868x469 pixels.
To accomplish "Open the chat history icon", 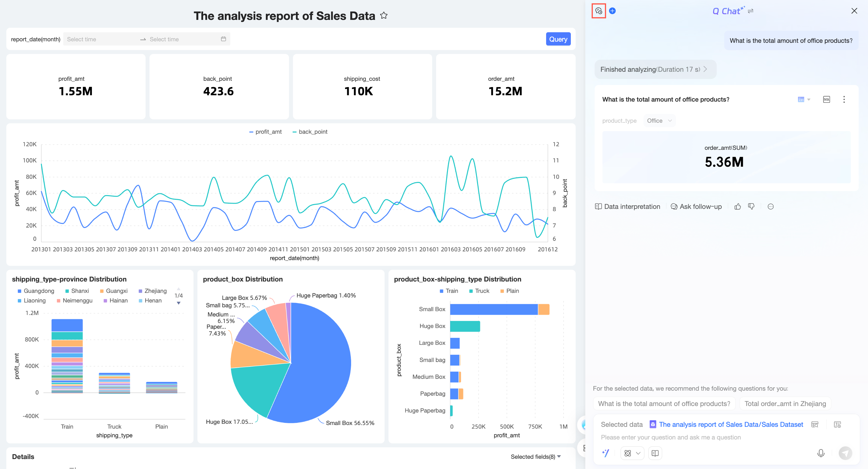I will pos(599,11).
